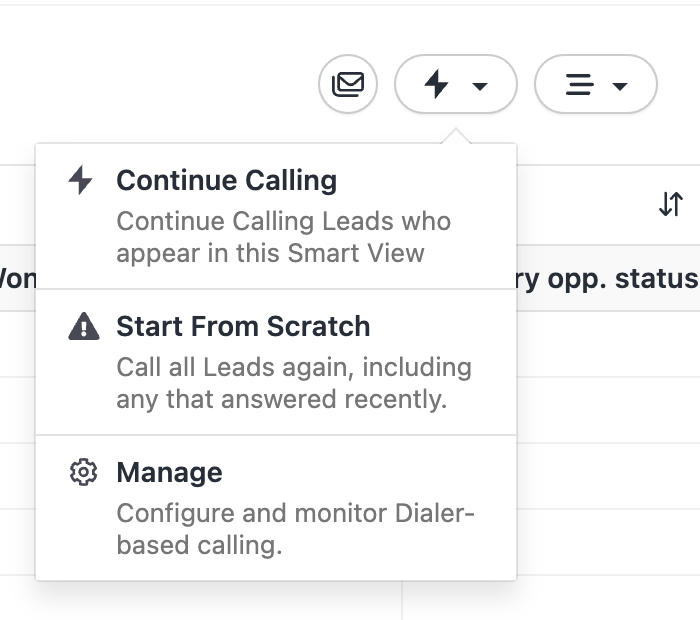Click the lightning bolt dialer icon in the toolbar
Image resolution: width=700 pixels, height=620 pixels.
pos(437,84)
